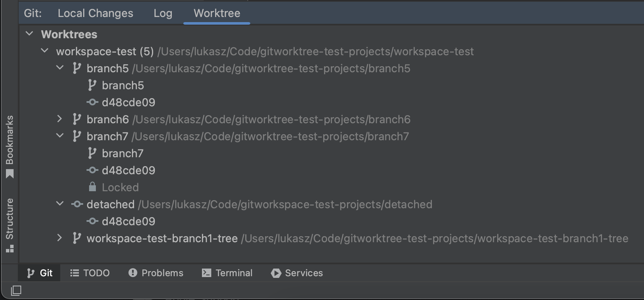Open the Services tool window
The image size is (644, 300).
tap(297, 273)
